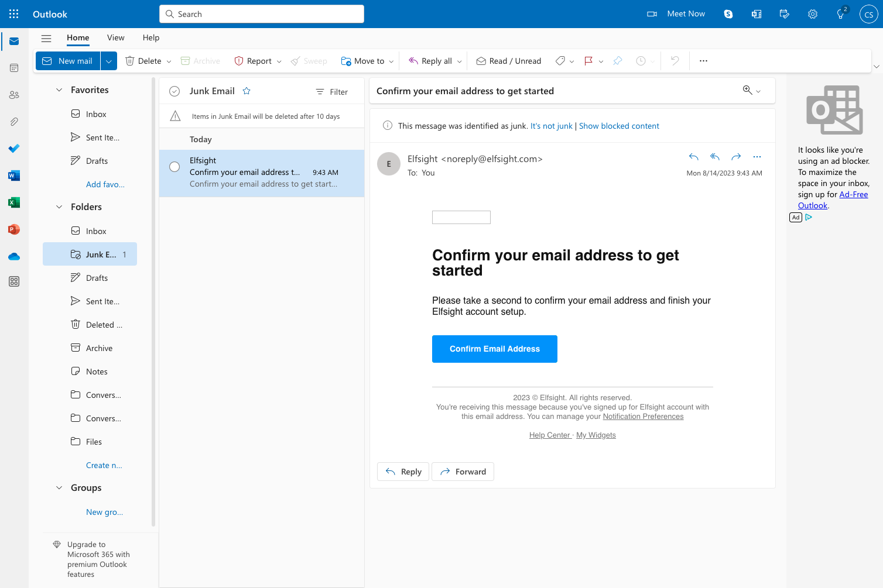Open OneDrive cloud icon
883x588 pixels.
click(14, 256)
